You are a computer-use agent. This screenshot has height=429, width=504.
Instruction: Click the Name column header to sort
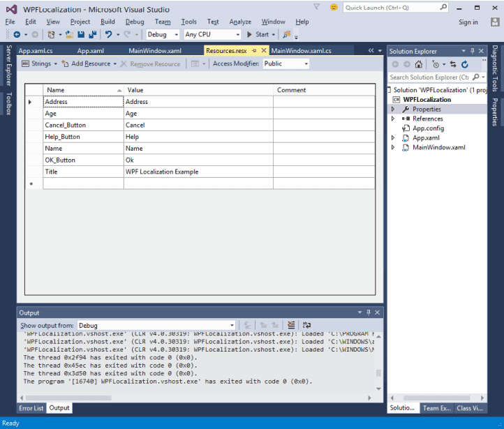pos(83,90)
